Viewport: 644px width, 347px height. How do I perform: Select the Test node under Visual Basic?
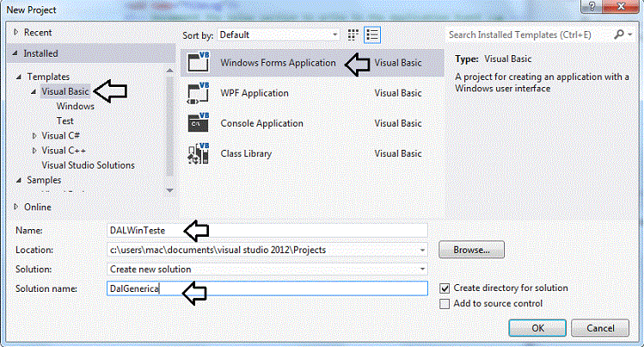[x=64, y=121]
